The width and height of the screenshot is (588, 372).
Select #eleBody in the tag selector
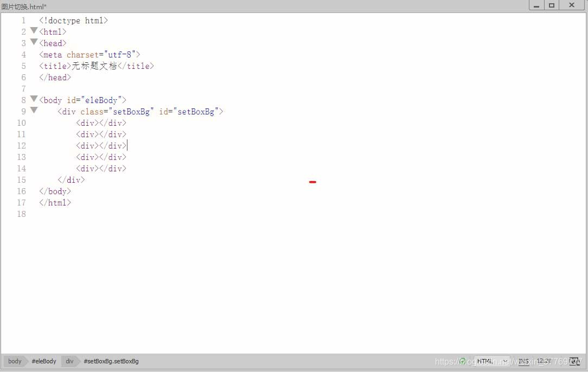[x=44, y=361]
